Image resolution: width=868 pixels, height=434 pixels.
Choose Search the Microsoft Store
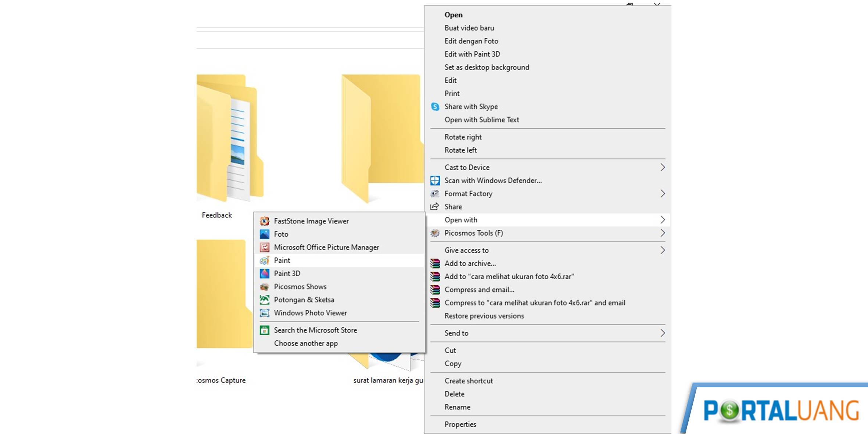click(x=340, y=330)
